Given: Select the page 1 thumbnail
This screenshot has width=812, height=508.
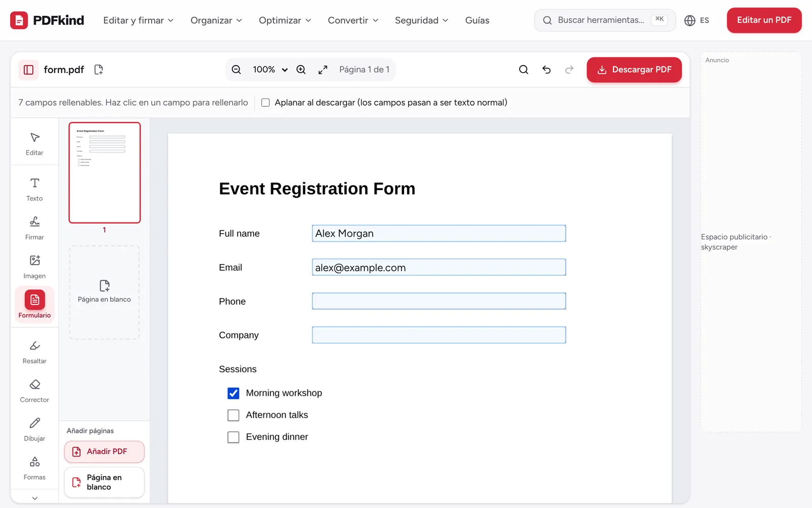Looking at the screenshot, I should [x=105, y=173].
